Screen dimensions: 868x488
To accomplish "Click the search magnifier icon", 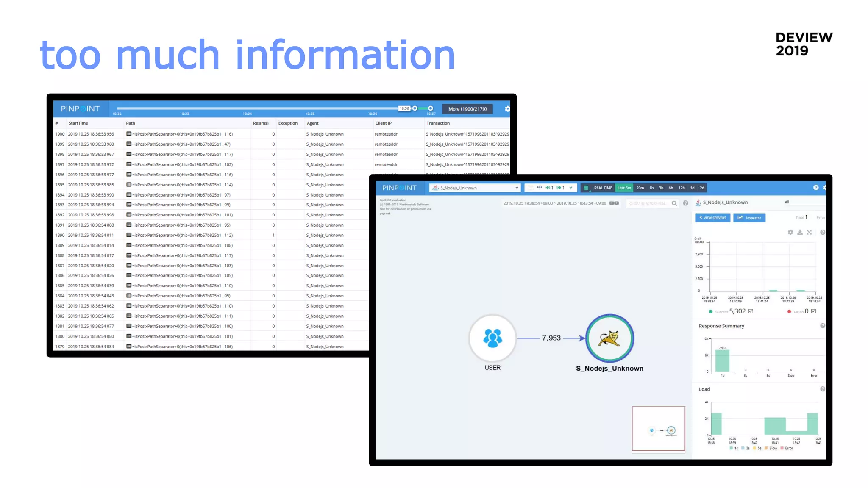I will tap(674, 203).
